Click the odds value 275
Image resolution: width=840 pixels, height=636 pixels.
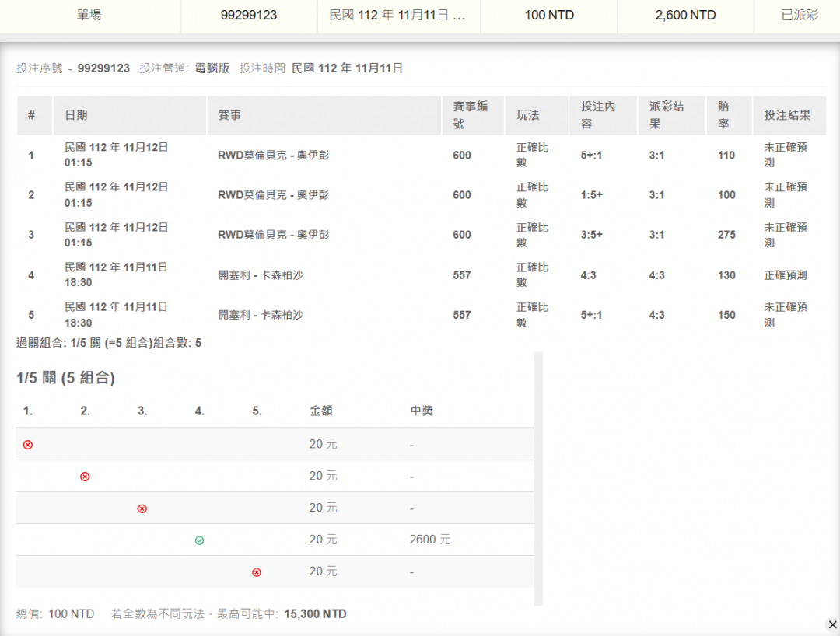[x=726, y=235]
